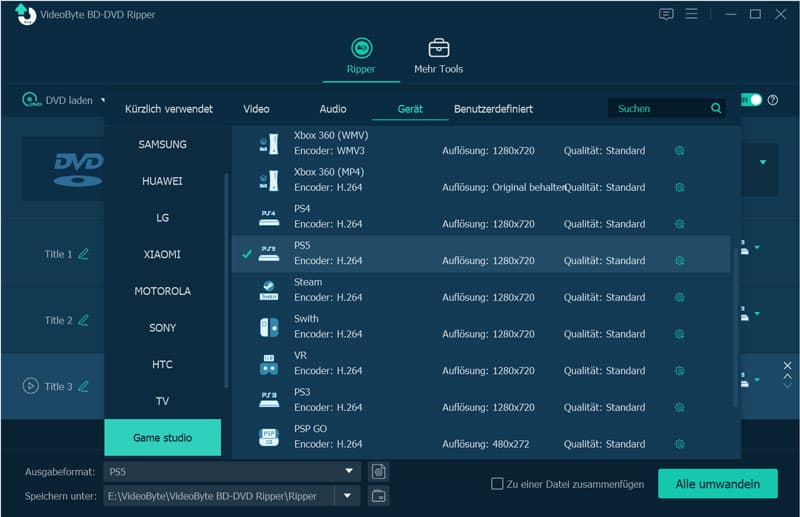800x517 pixels.
Task: Open the Benutzerdefiniert tab
Action: pos(493,109)
